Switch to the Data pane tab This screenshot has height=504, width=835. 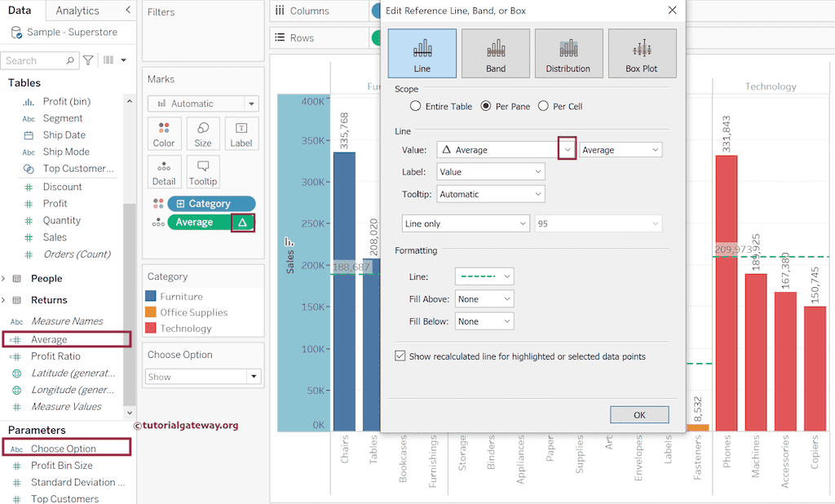[20, 10]
